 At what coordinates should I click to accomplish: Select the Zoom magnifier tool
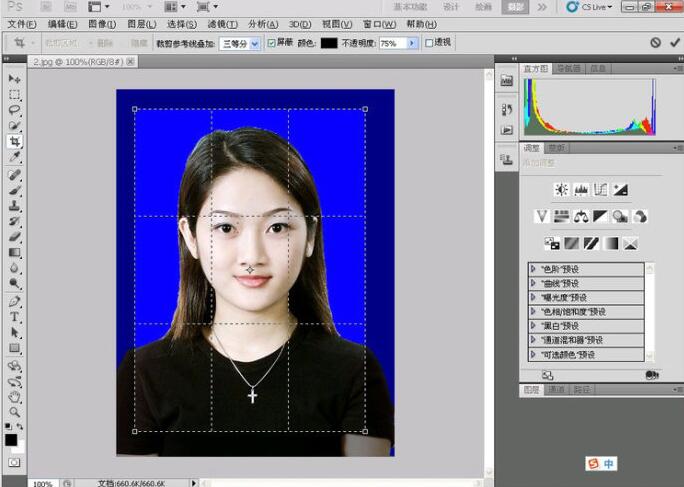15,411
